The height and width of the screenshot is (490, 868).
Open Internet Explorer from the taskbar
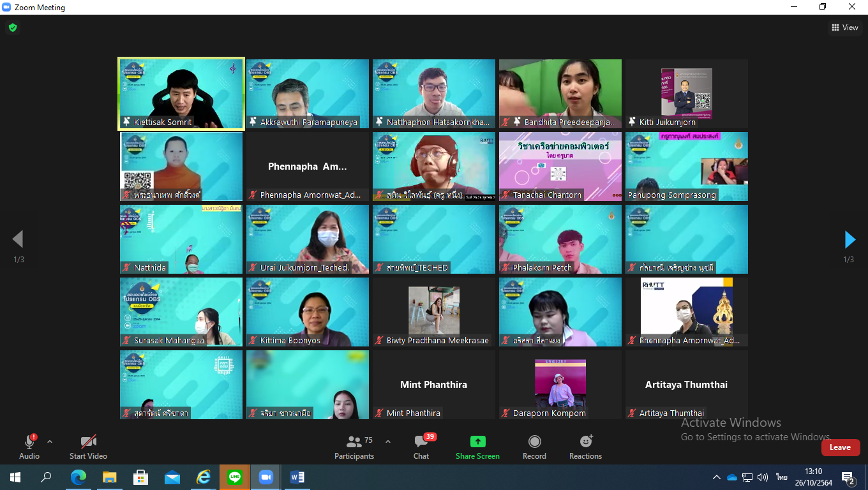pyautogui.click(x=204, y=477)
